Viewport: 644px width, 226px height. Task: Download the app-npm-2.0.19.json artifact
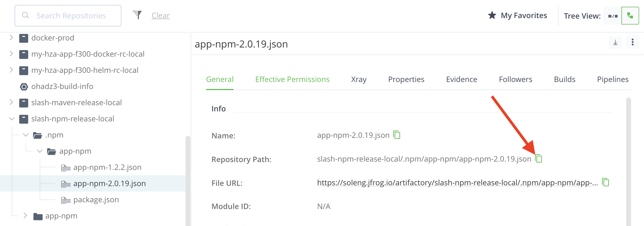click(x=615, y=42)
